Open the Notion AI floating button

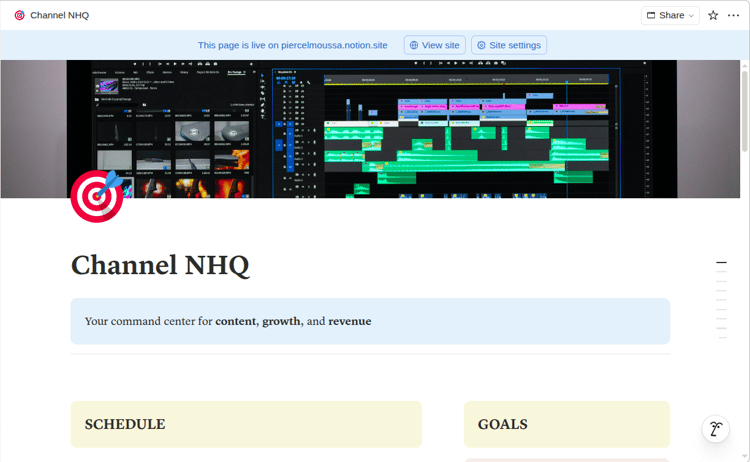pos(716,429)
